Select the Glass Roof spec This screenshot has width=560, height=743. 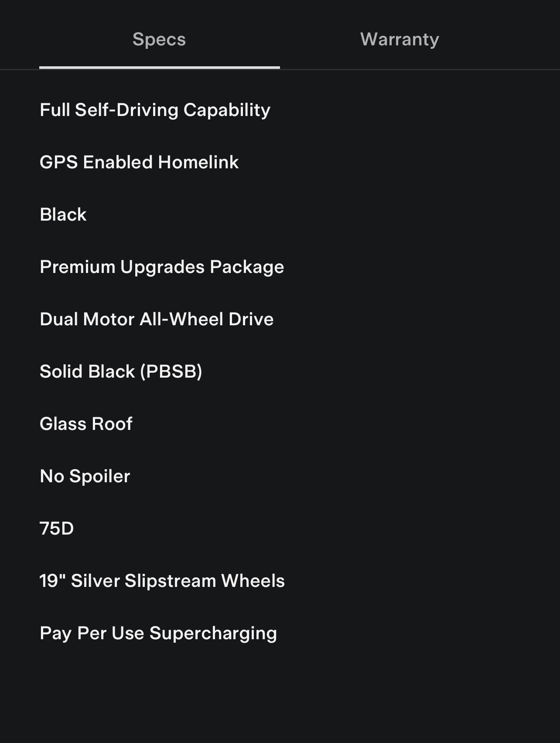pos(86,424)
